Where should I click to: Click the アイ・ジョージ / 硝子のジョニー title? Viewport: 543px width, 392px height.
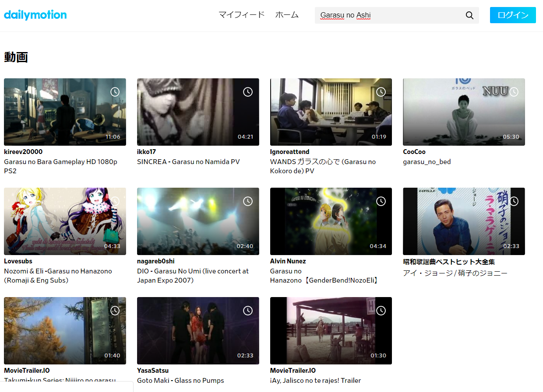click(455, 273)
